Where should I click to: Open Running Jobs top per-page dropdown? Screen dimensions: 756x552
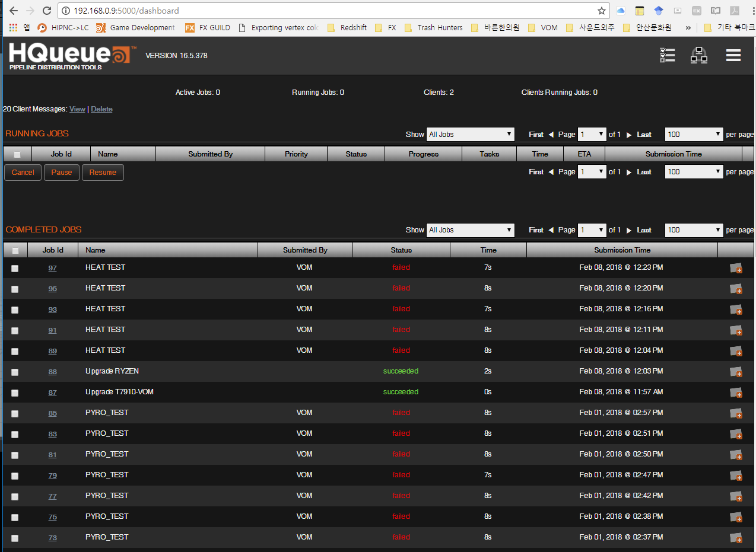[694, 135]
